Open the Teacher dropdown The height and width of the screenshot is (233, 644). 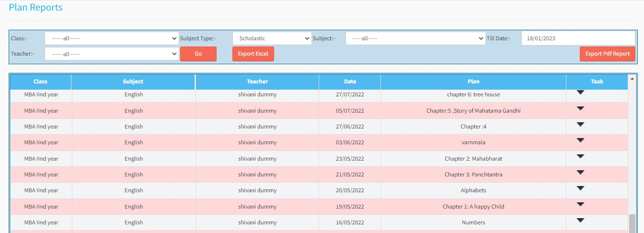click(112, 54)
